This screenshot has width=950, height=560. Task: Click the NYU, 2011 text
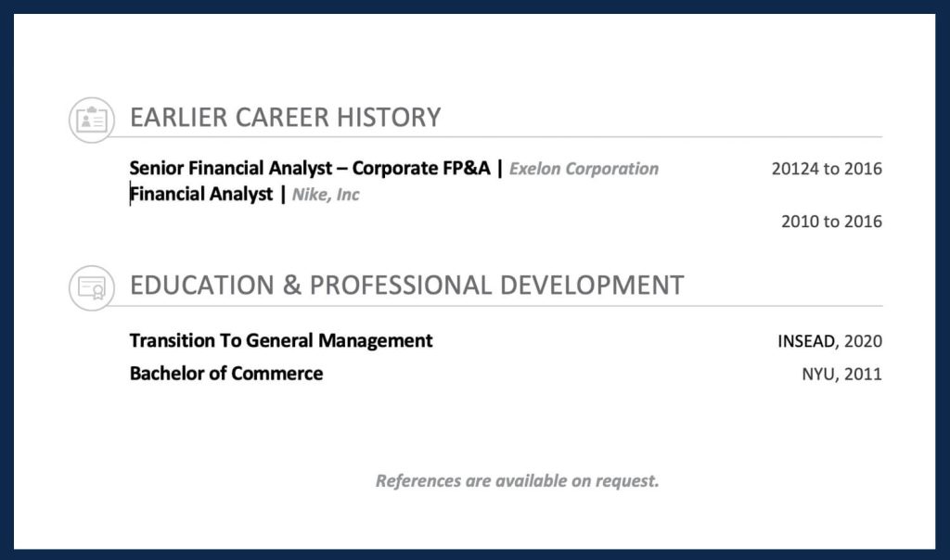tap(841, 375)
